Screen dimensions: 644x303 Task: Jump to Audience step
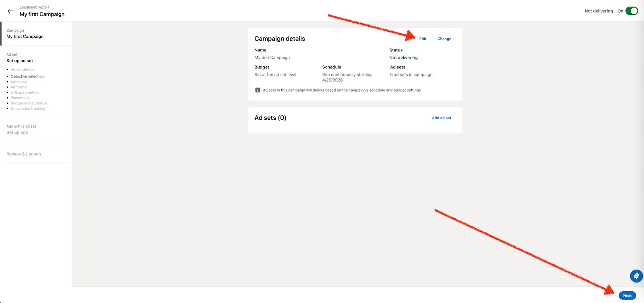19,82
